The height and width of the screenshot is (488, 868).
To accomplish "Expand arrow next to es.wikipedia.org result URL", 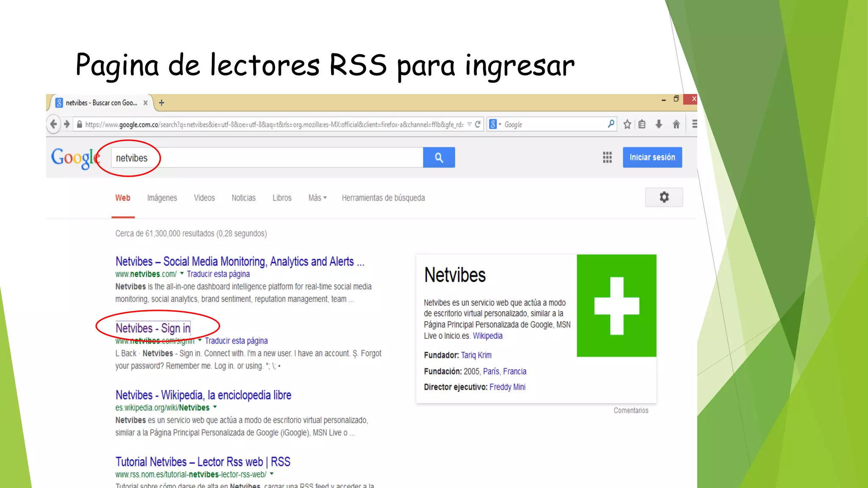I will [x=215, y=407].
